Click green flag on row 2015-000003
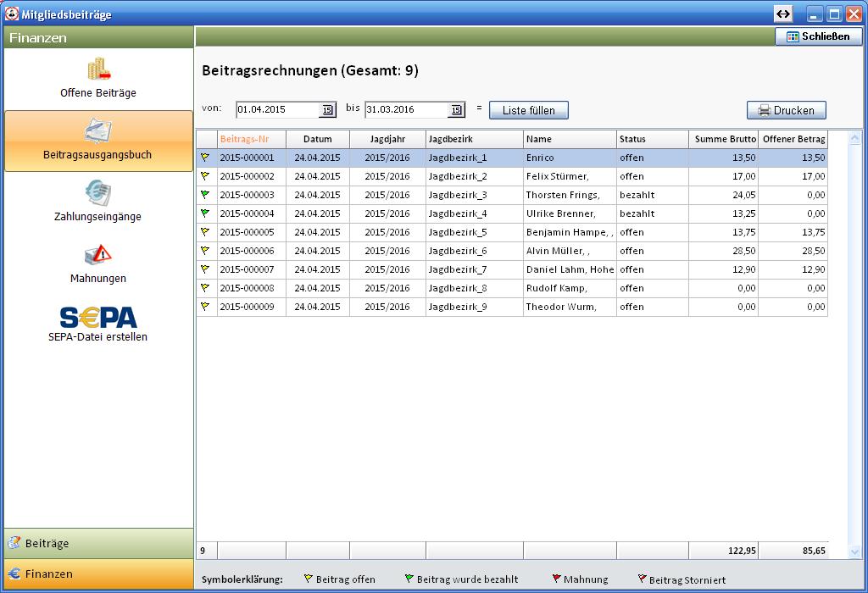The height and width of the screenshot is (593, 868). (205, 195)
